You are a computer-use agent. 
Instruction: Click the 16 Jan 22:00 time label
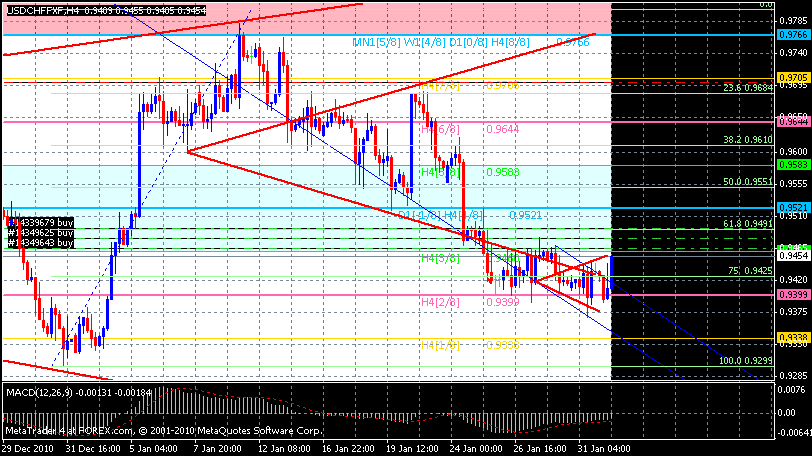348,448
